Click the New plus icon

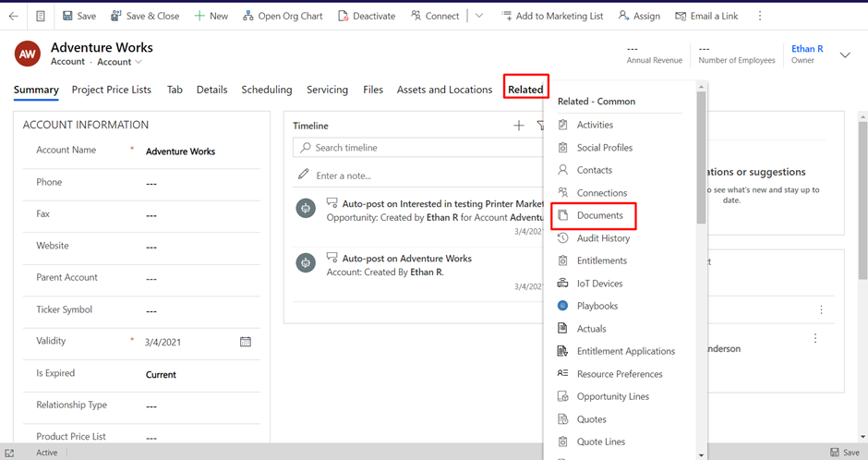tap(199, 16)
